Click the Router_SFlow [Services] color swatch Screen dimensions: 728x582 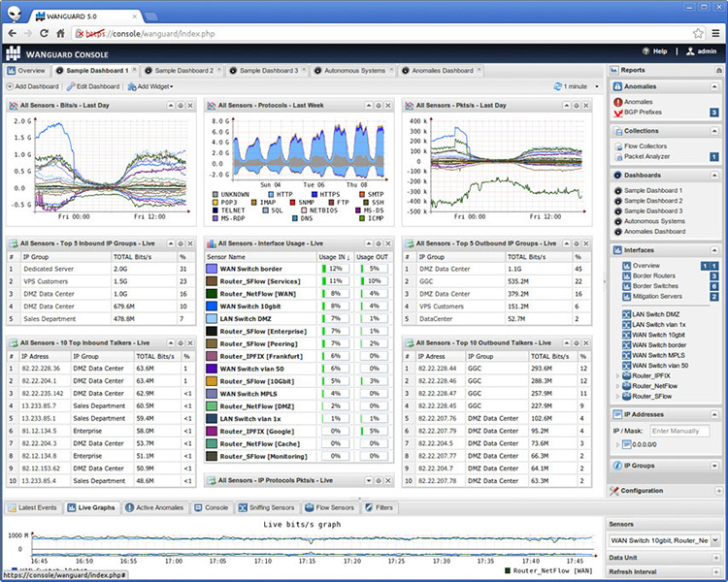212,281
